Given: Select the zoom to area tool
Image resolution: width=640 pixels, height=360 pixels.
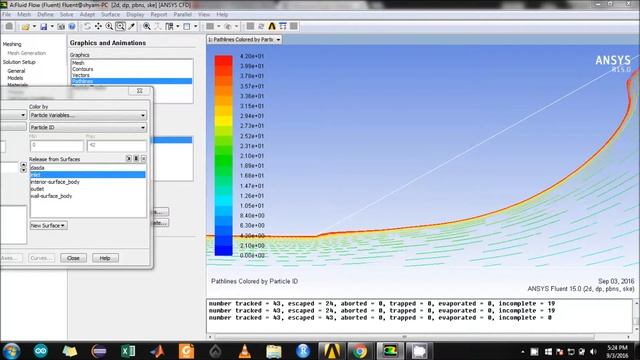Looking at the screenshot, I should (120, 27).
